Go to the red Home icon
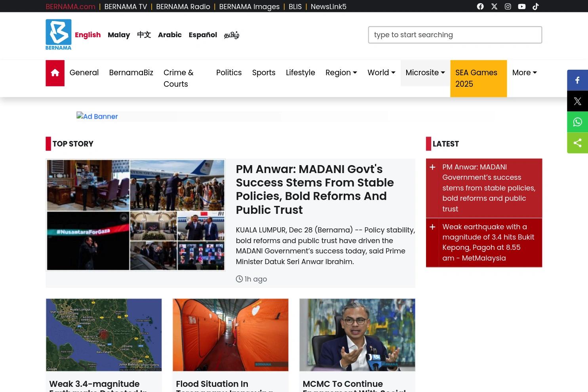 coord(55,73)
